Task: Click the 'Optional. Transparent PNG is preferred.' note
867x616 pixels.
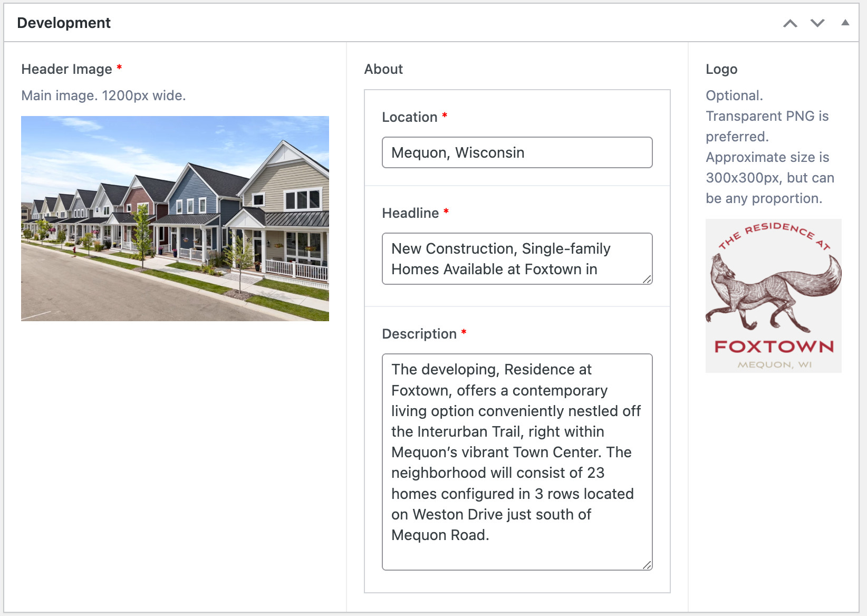Action: tap(770, 147)
